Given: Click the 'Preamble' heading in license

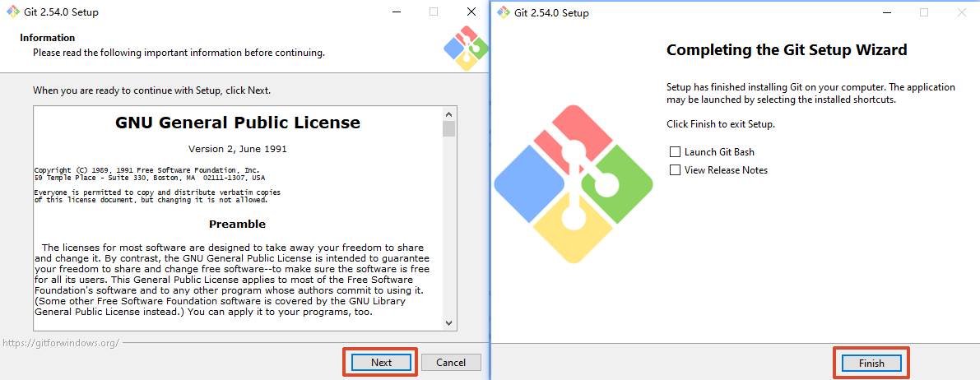Looking at the screenshot, I should pyautogui.click(x=238, y=224).
